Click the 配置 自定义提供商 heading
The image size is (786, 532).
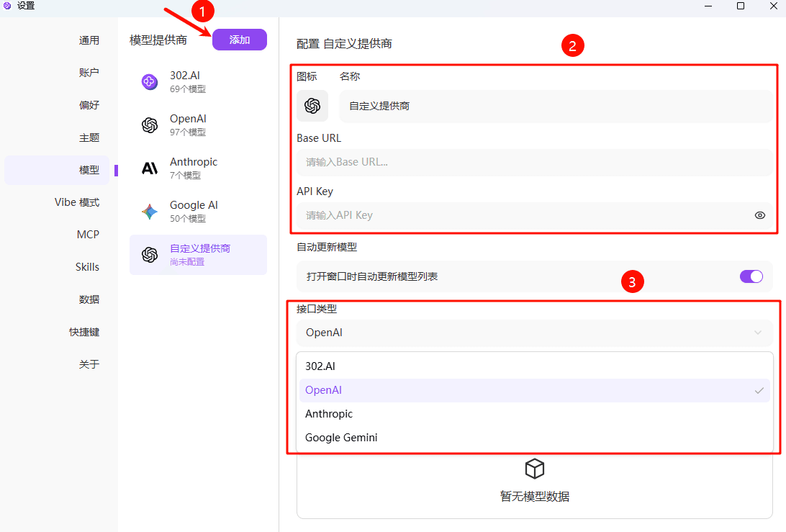click(344, 44)
